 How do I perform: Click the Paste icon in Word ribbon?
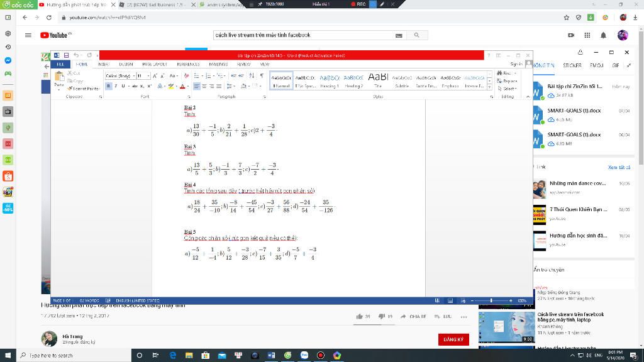click(x=59, y=76)
